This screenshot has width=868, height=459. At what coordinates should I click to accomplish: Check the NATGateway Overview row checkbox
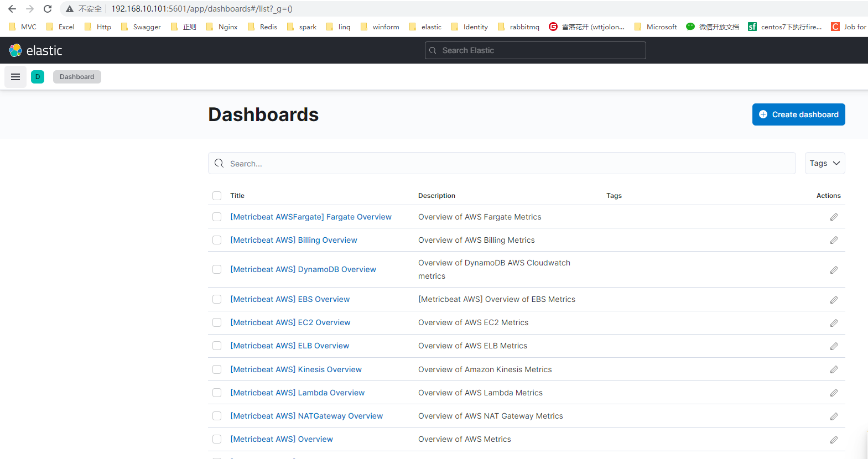point(217,416)
